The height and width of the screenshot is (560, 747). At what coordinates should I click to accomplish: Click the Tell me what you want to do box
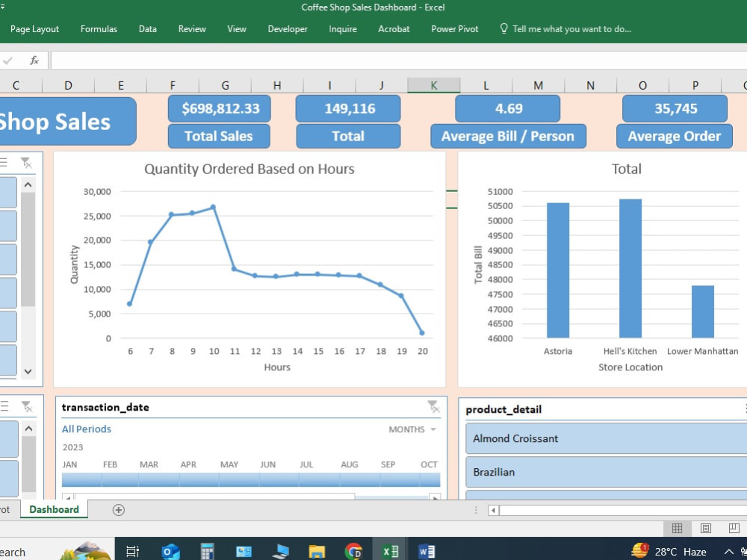click(565, 29)
